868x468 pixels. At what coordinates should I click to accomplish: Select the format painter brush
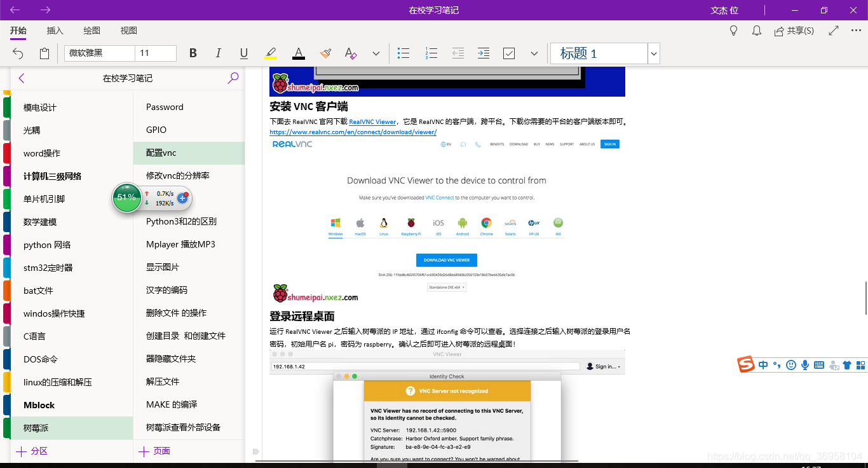click(x=325, y=53)
